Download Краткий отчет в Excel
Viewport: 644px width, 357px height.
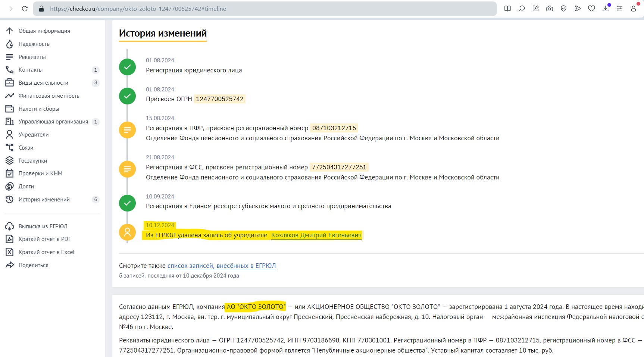47,252
